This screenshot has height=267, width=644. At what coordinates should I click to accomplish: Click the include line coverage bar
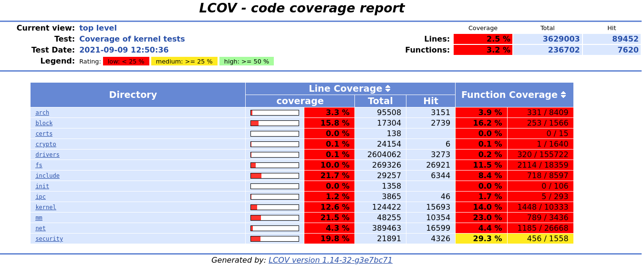275,176
